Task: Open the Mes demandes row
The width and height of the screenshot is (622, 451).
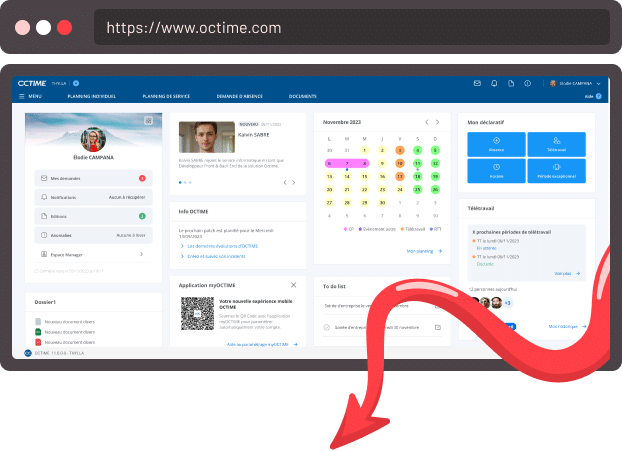Action: [x=93, y=178]
